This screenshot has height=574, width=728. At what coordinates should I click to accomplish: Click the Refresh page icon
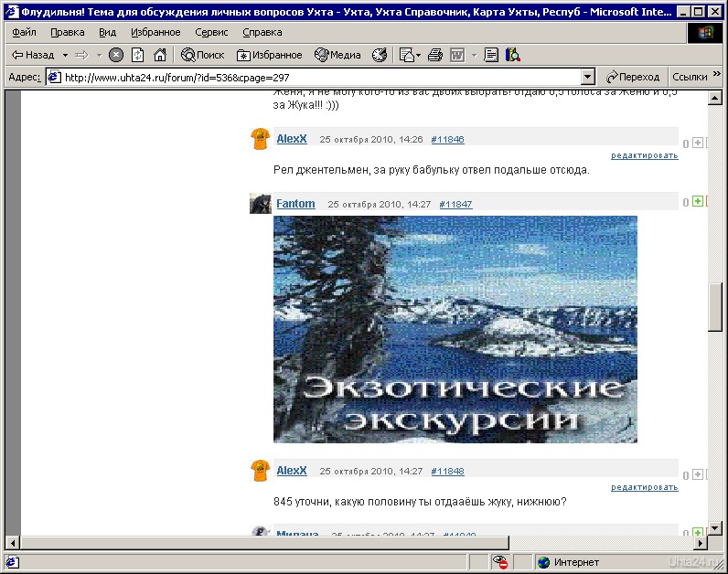tap(138, 55)
